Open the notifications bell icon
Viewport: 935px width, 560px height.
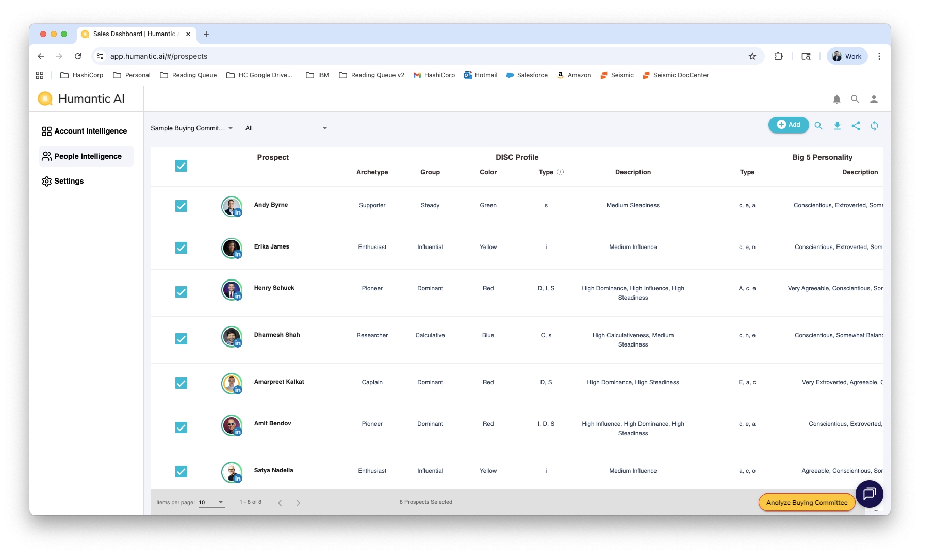tap(836, 99)
